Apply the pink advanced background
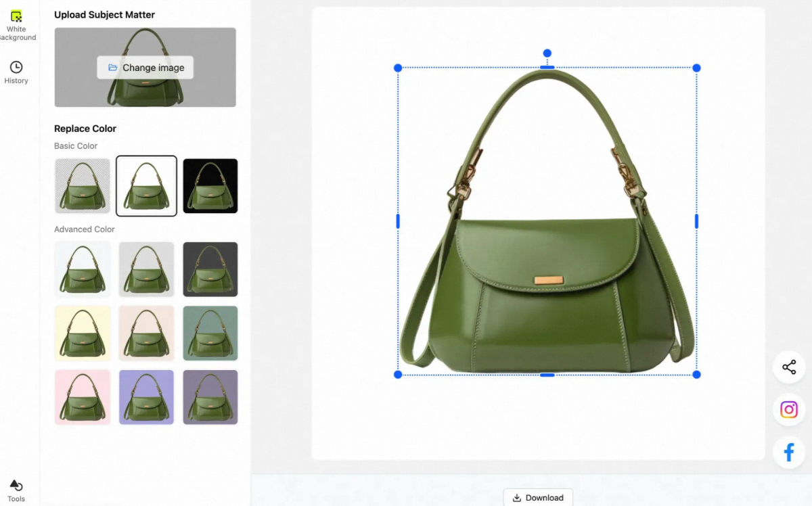 click(83, 397)
